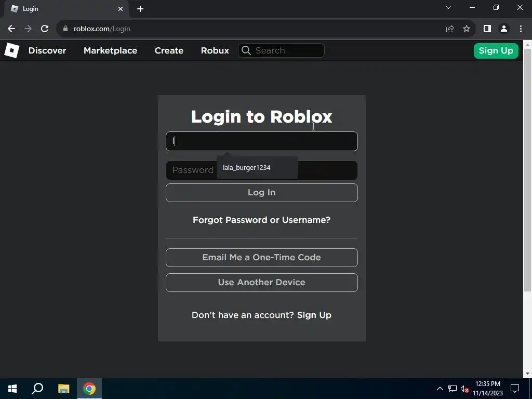This screenshot has width=532, height=399.
Task: Open the Robux menu item
Action: (x=215, y=50)
